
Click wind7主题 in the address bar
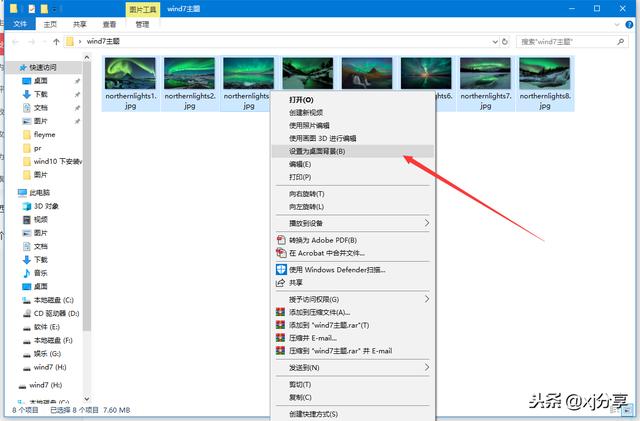(103, 41)
